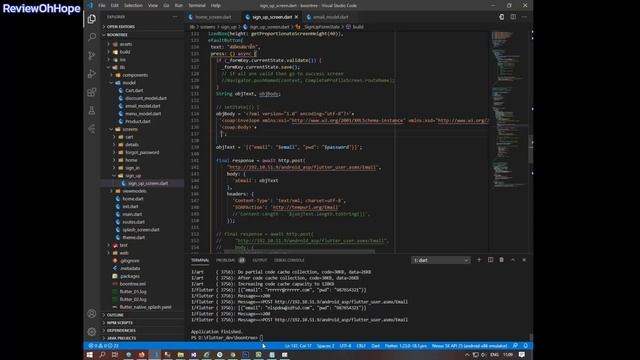Open the Testing flask view
Screen dimensions: 640x360
(92, 111)
